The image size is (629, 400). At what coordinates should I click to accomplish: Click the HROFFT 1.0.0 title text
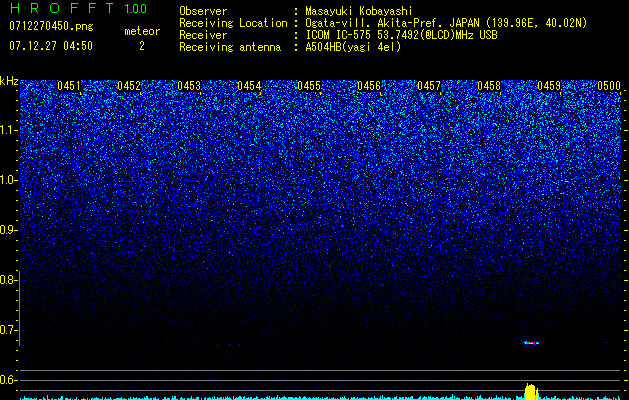pyautogui.click(x=78, y=8)
